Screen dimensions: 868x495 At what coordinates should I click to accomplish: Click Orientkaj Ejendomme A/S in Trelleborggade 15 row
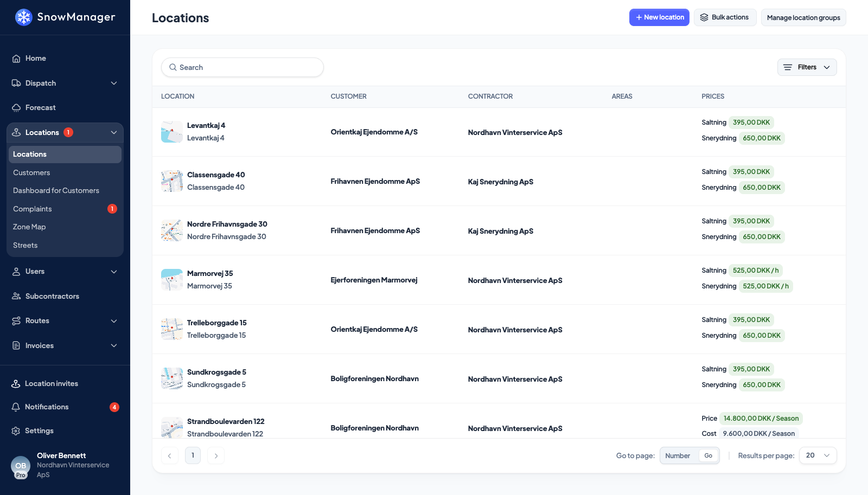(374, 330)
